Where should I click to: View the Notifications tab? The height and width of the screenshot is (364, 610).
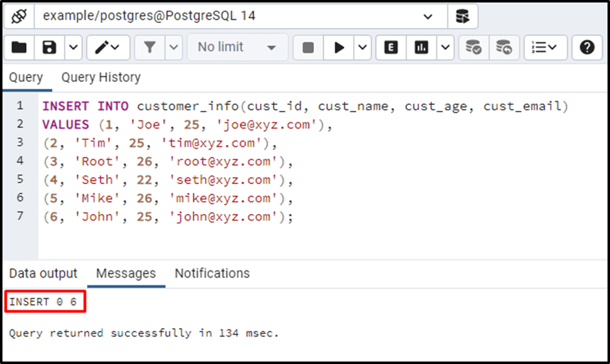click(212, 273)
